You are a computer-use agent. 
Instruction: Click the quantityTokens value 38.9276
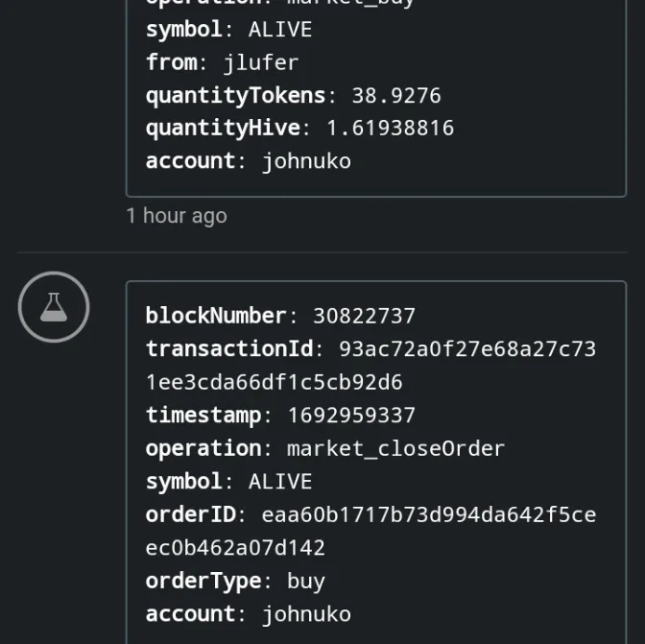click(395, 96)
